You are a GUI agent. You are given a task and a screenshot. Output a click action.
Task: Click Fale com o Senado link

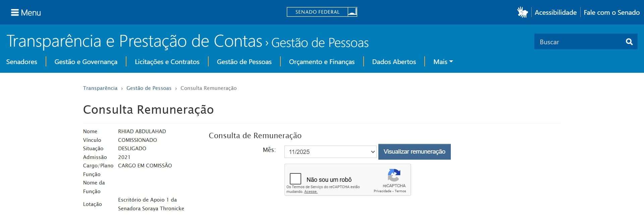pyautogui.click(x=611, y=12)
